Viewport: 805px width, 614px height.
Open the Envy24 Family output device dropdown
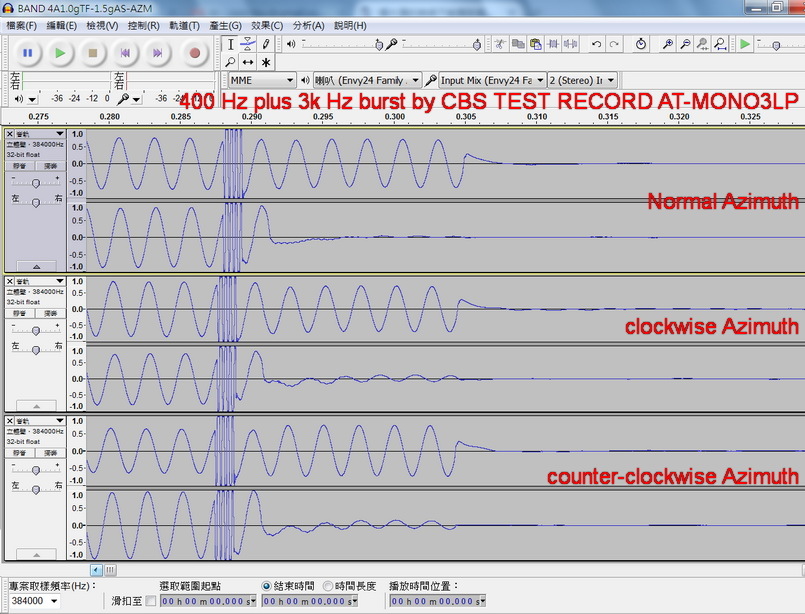click(367, 80)
